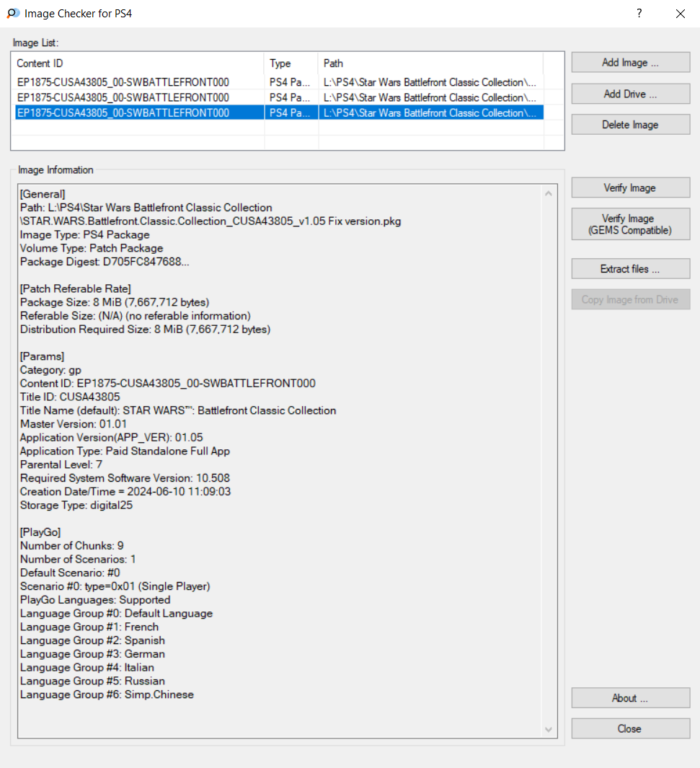Click the Close button at bottom
The height and width of the screenshot is (768, 700).
(631, 729)
